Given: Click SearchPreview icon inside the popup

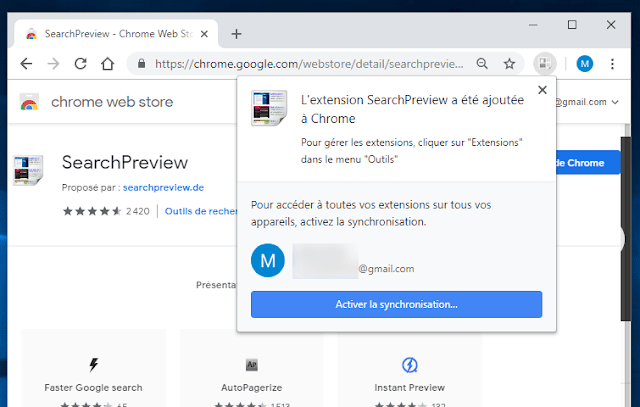Looking at the screenshot, I should point(269,108).
